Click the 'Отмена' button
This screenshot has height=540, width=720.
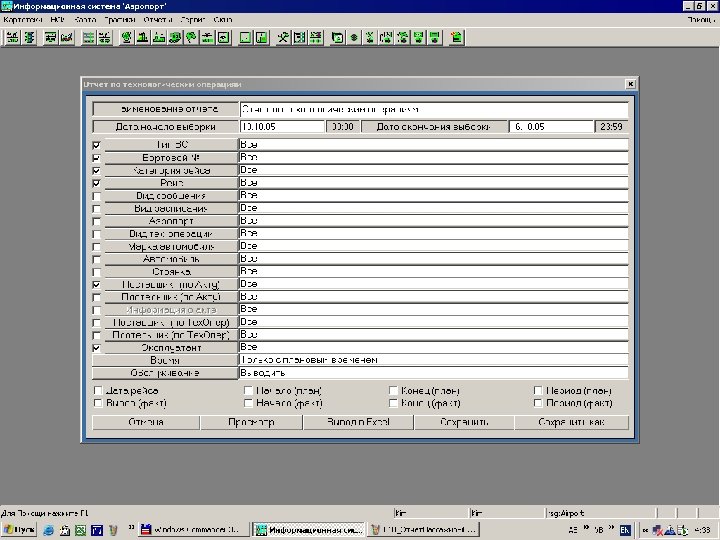pyautogui.click(x=146, y=423)
